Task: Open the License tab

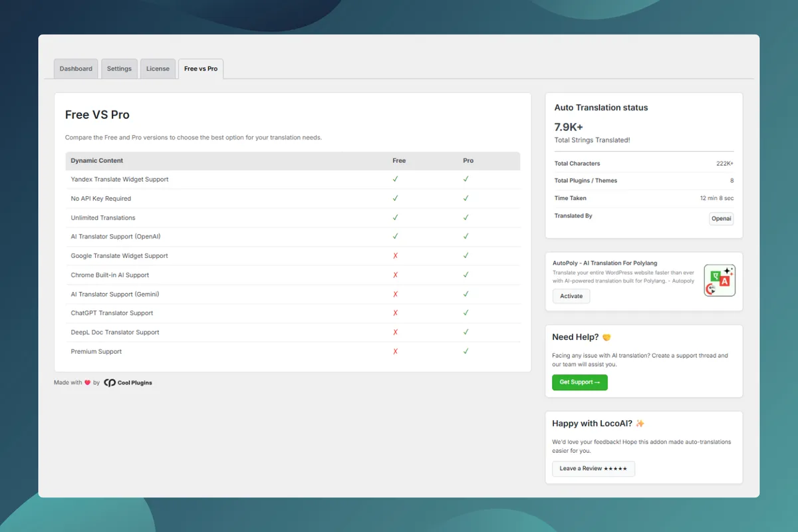Action: point(158,68)
